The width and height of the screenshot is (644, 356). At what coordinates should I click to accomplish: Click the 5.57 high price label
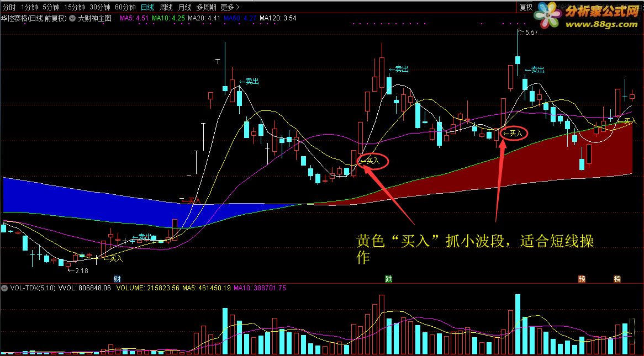[x=531, y=33]
